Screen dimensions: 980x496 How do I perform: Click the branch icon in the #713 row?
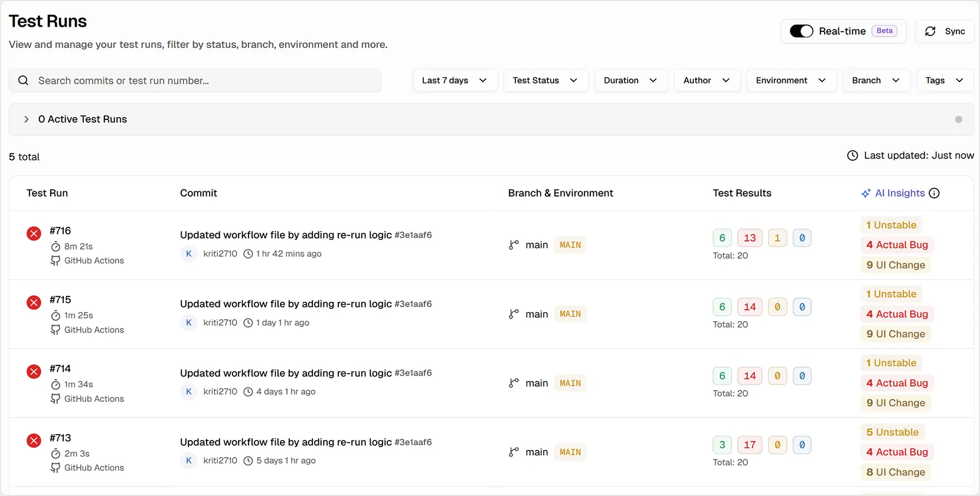point(514,452)
